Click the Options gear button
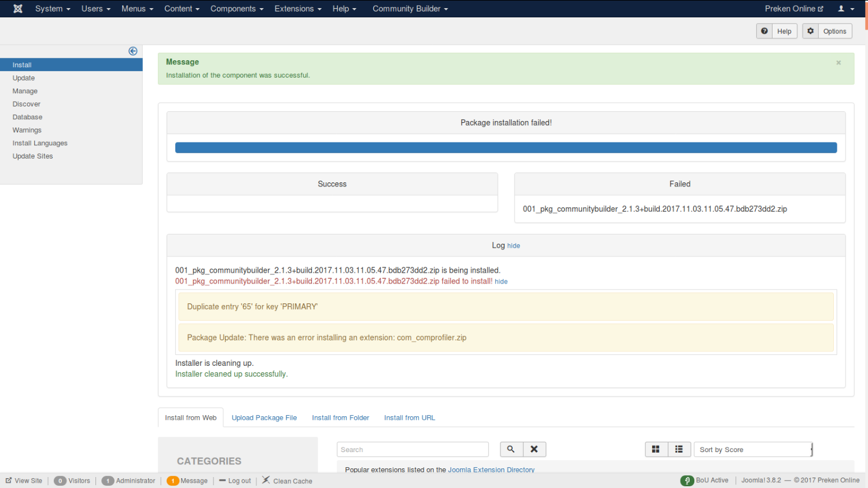The width and height of the screenshot is (868, 488). click(x=827, y=31)
